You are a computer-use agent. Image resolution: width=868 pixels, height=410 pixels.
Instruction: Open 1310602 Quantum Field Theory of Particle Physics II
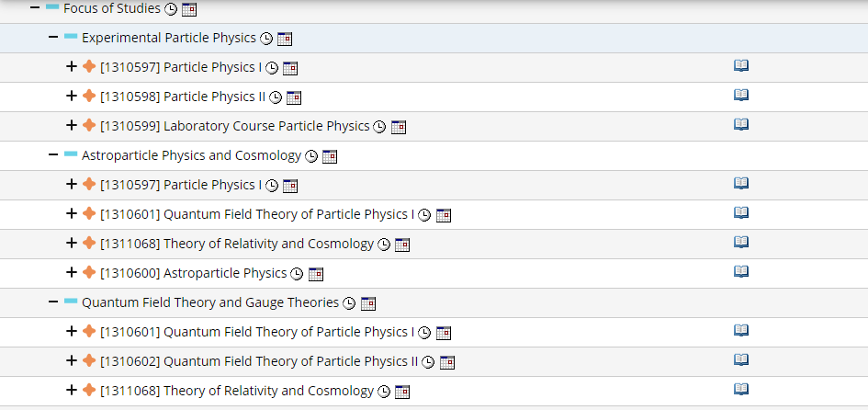(x=259, y=361)
